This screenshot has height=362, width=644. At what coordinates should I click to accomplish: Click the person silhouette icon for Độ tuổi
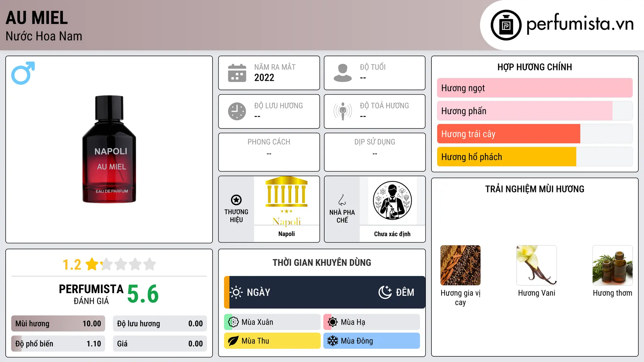click(x=343, y=73)
